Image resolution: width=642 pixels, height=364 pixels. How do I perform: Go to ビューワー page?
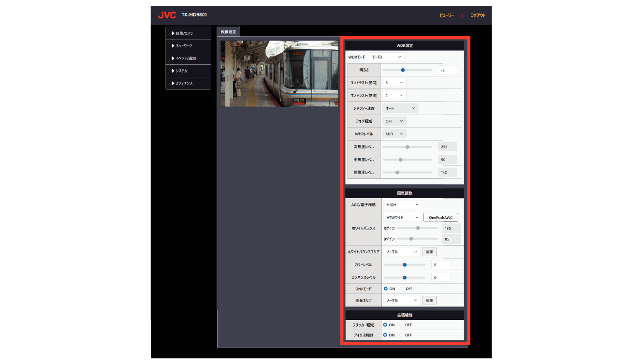click(447, 15)
